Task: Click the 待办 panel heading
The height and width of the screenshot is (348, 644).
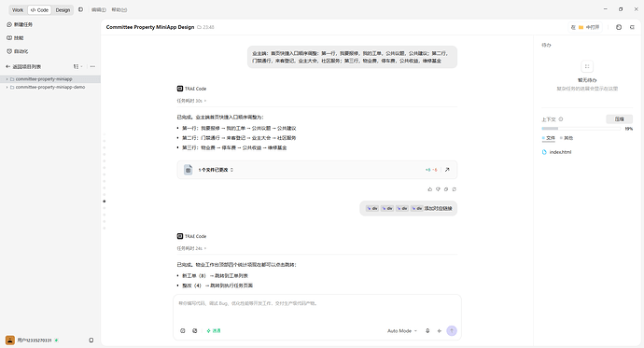Action: tap(546, 45)
